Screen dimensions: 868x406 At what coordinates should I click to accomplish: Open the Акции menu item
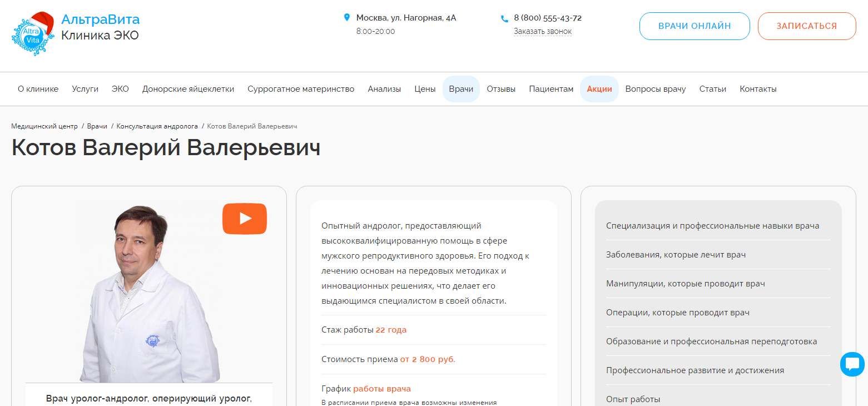tap(599, 89)
